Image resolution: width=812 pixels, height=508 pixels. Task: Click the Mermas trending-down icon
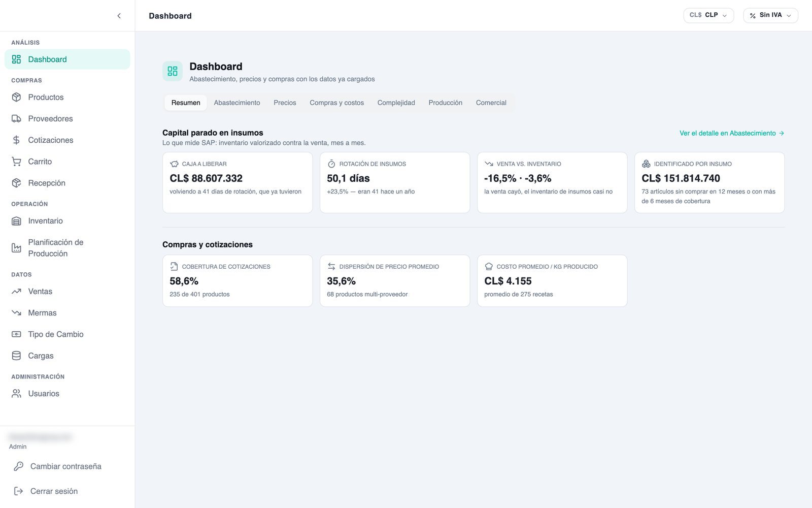tap(16, 313)
